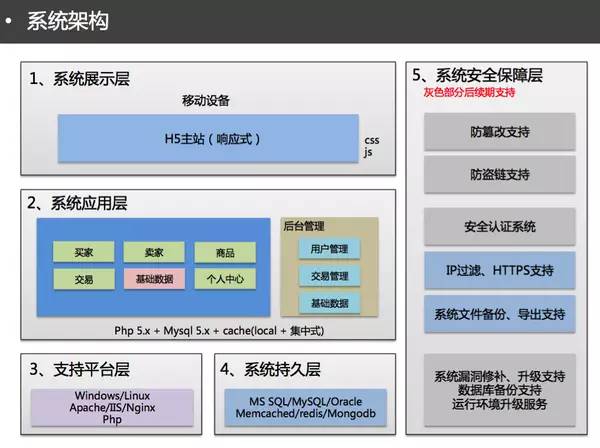Click the 后台管理 label
The height and width of the screenshot is (448, 600).
coord(304,226)
